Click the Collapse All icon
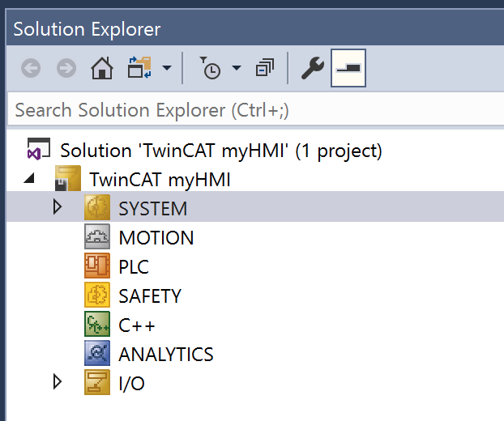This screenshot has width=504, height=421. click(265, 68)
